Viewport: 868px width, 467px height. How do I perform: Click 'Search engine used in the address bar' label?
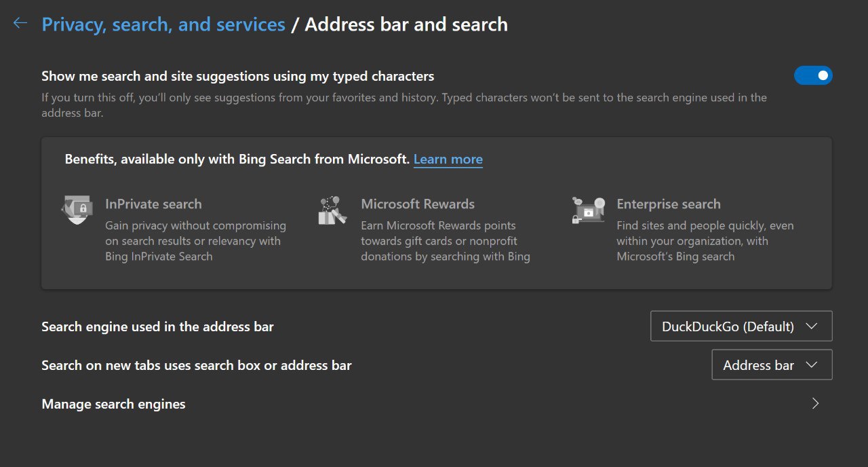click(157, 326)
